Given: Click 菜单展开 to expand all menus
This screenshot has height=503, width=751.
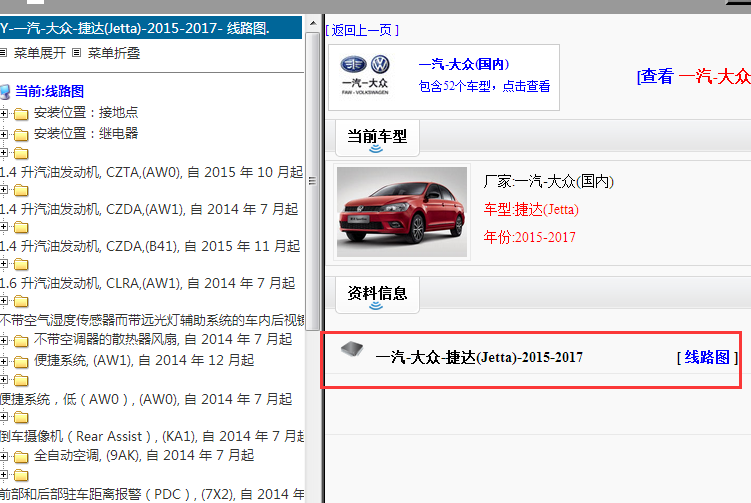Looking at the screenshot, I should 39,53.
